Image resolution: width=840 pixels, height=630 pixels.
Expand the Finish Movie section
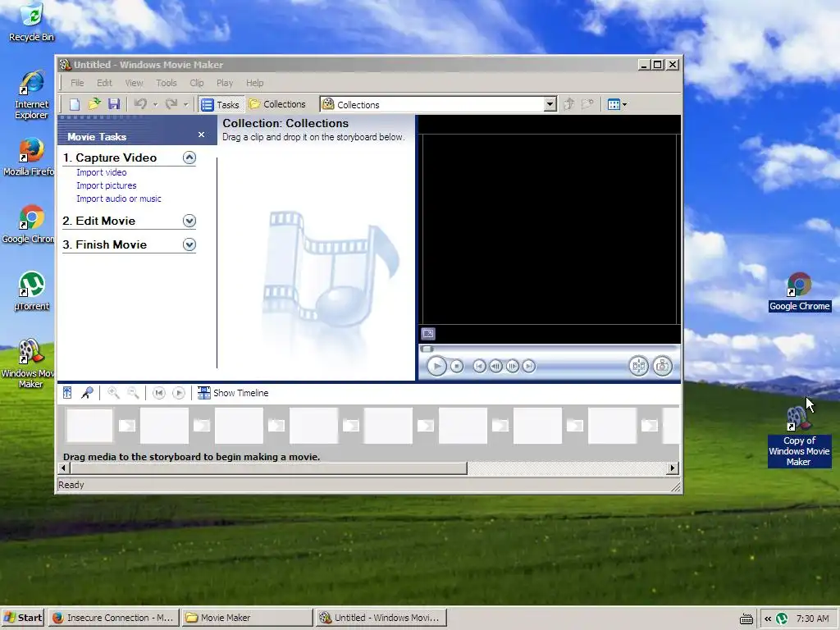189,244
